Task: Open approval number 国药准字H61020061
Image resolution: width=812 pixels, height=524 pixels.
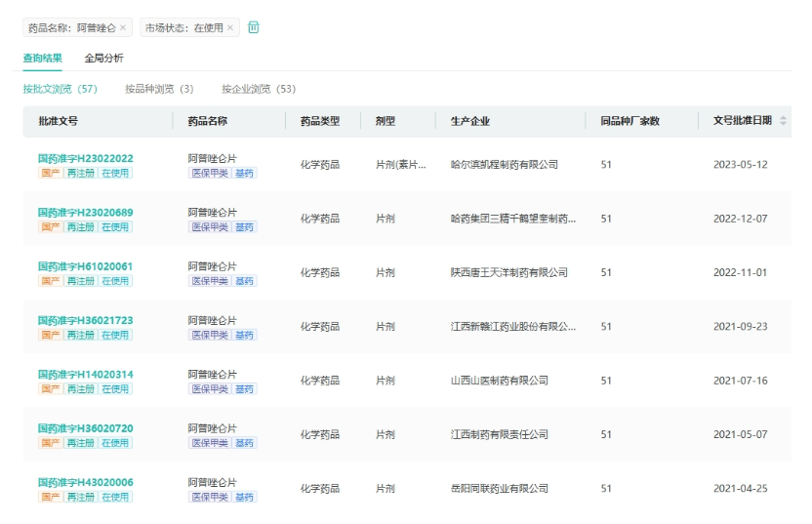Action: click(x=86, y=266)
